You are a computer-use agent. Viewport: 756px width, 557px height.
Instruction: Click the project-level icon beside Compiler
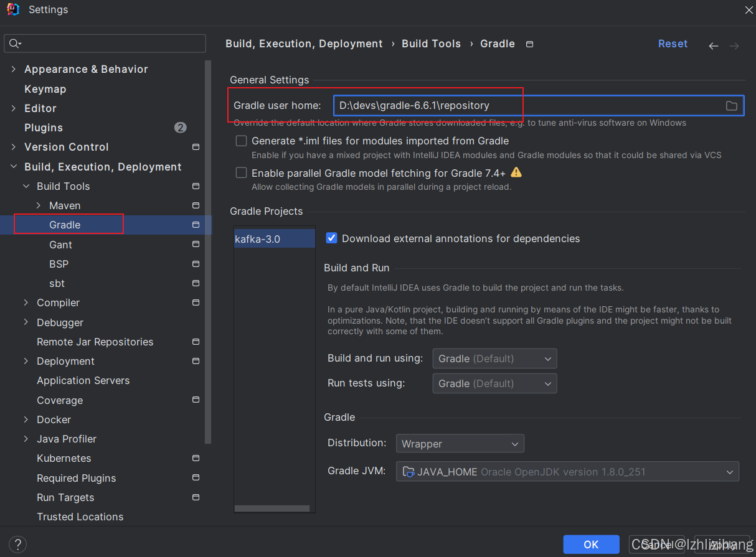pyautogui.click(x=196, y=302)
